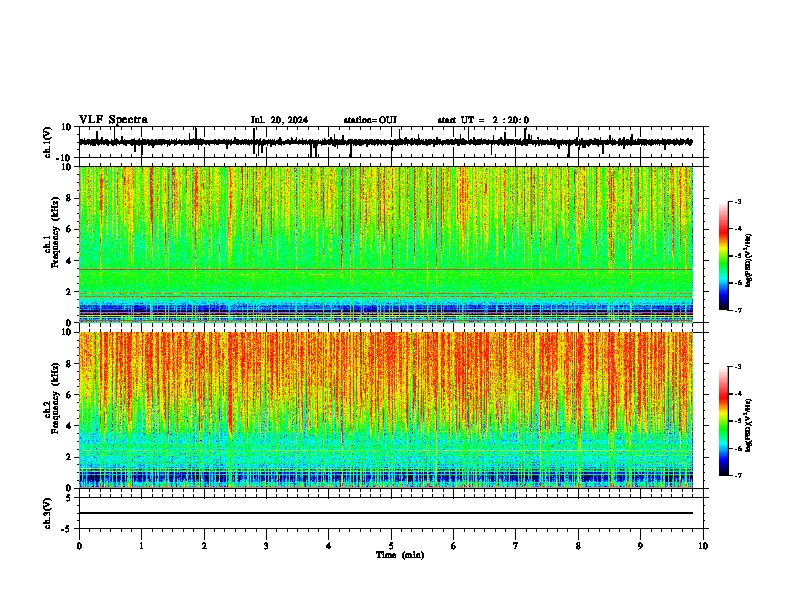Screen dimensions: 792x612
Task: Click the "0" time axis tick label
Action: click(79, 546)
